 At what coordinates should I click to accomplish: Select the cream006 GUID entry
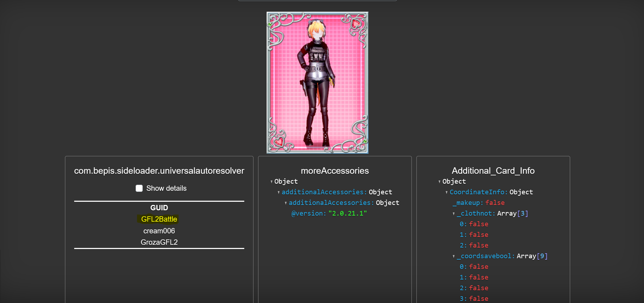pos(159,231)
